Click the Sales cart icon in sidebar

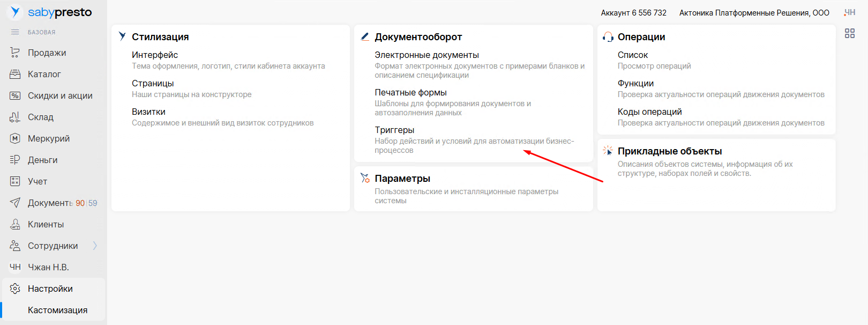(x=15, y=53)
